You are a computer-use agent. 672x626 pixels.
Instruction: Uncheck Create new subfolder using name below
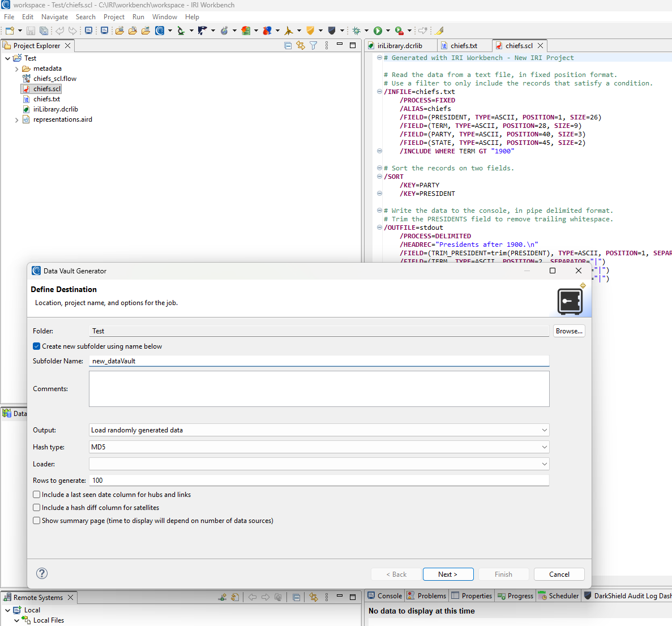(36, 346)
